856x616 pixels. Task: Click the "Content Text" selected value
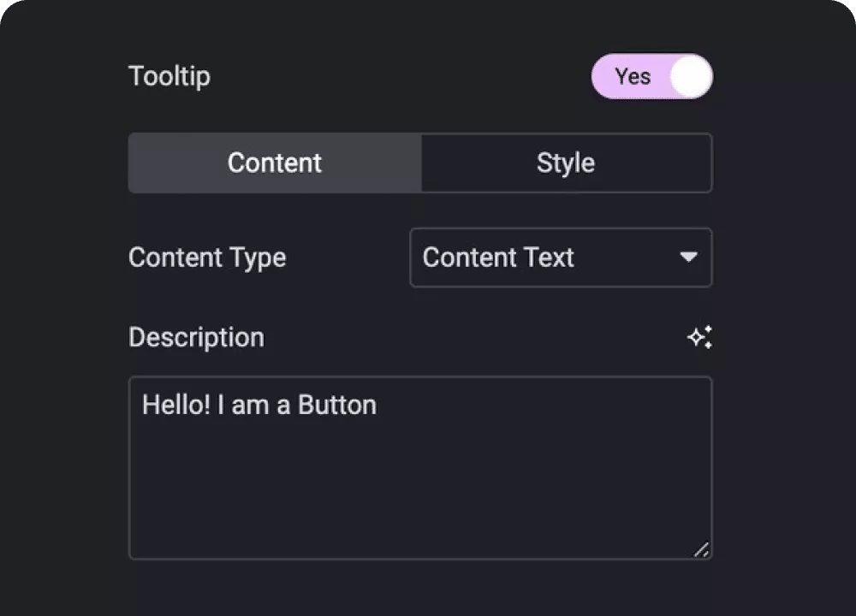498,258
